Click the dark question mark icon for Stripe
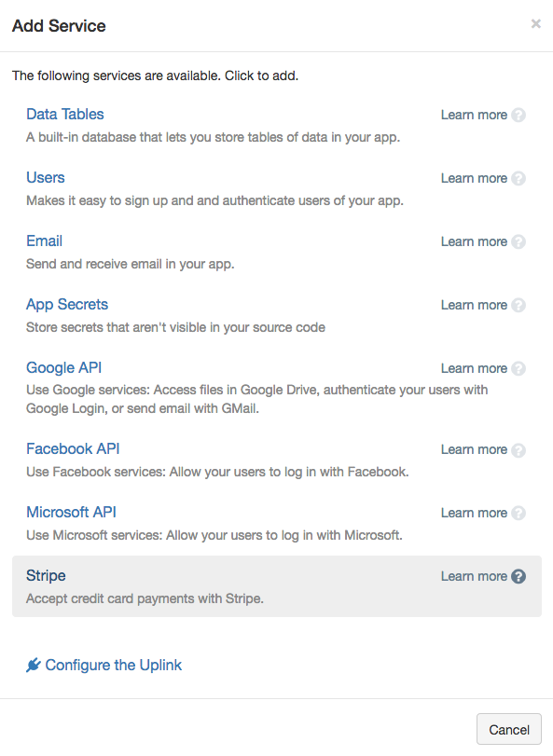 coord(518,577)
